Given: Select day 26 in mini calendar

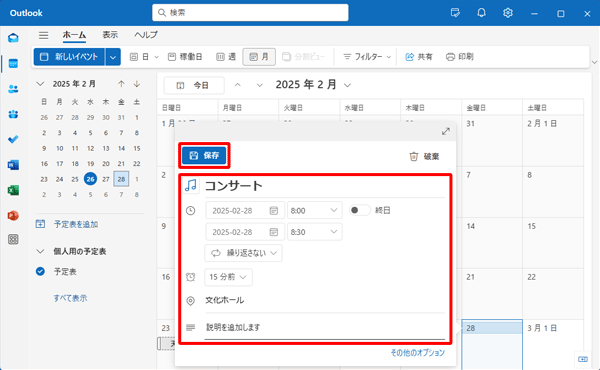Looking at the screenshot, I should [x=90, y=179].
